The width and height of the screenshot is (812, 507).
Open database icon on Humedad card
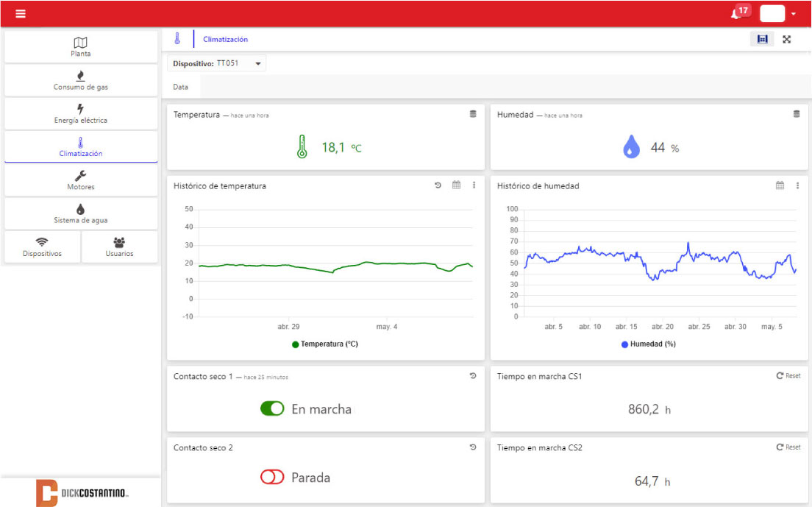(797, 114)
